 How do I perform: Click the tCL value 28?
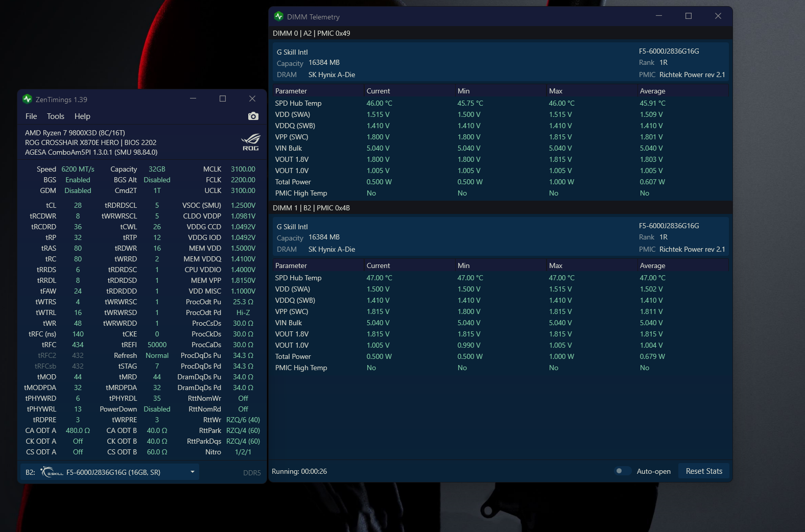(x=78, y=205)
